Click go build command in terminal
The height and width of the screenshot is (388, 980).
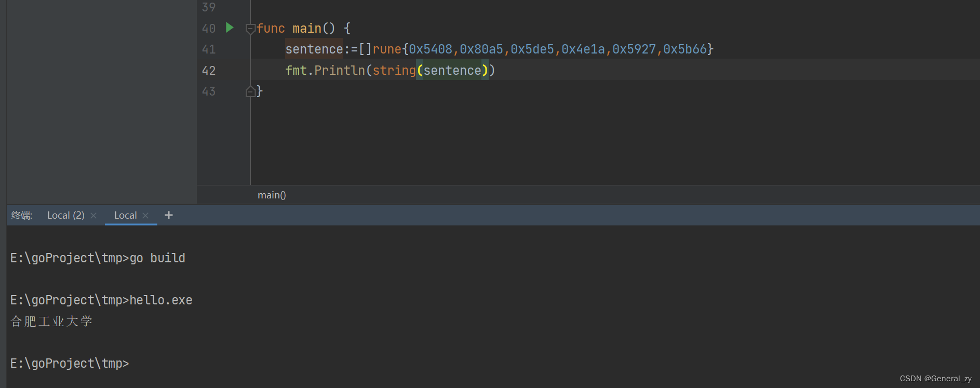tap(157, 258)
